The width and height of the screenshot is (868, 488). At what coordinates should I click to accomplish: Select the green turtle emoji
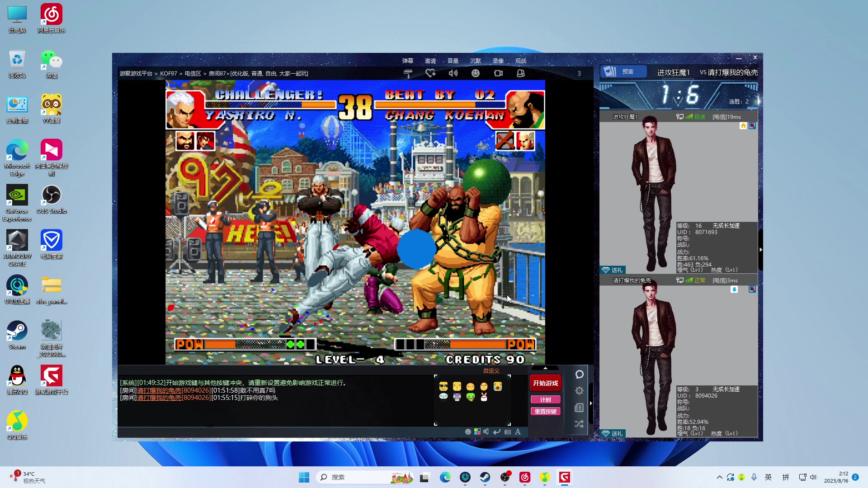(x=471, y=397)
